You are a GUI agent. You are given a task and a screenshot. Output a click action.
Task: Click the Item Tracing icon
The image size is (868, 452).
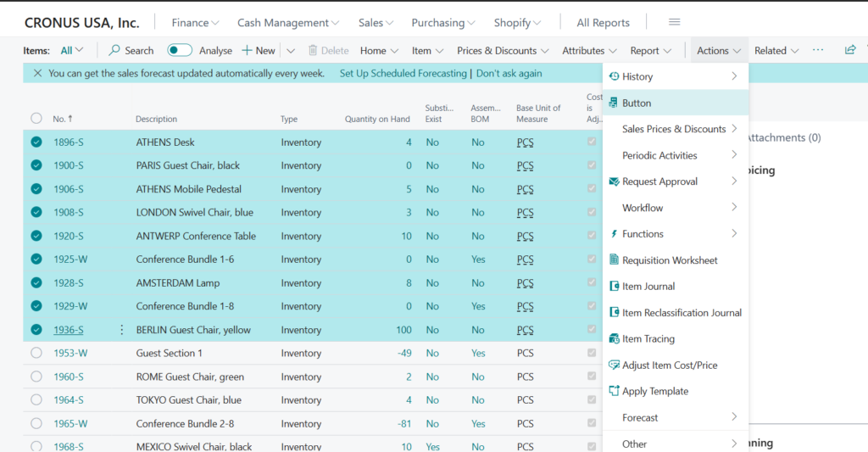point(614,338)
